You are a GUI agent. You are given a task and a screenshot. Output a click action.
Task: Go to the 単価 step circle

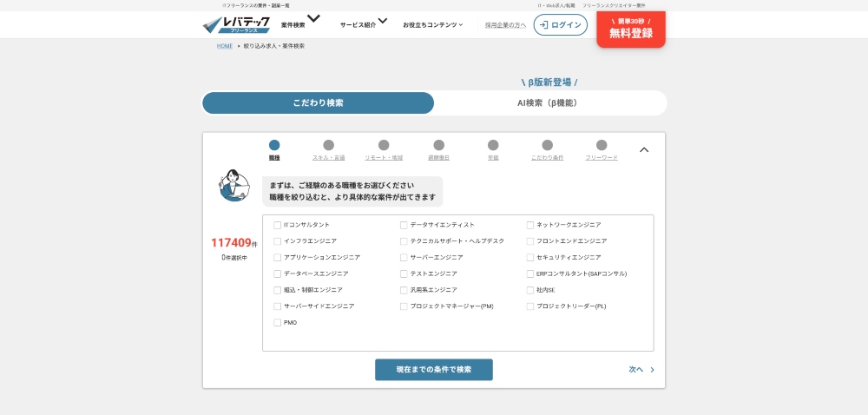pos(493,146)
